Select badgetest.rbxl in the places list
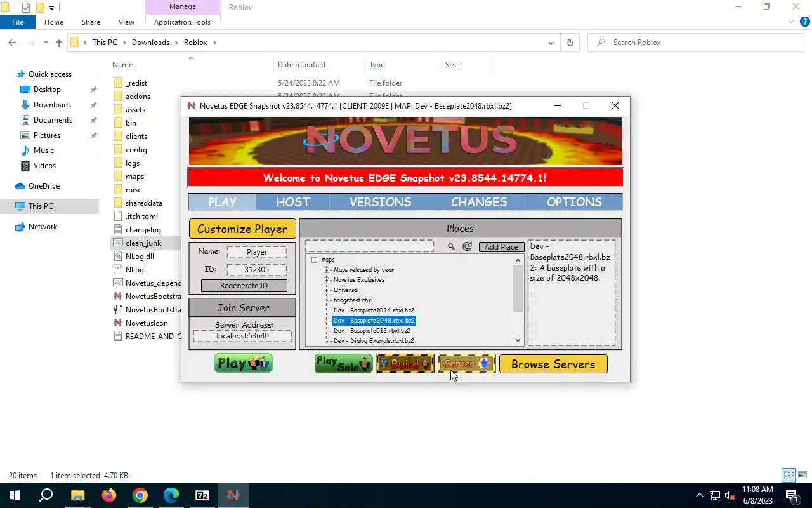 tap(353, 300)
